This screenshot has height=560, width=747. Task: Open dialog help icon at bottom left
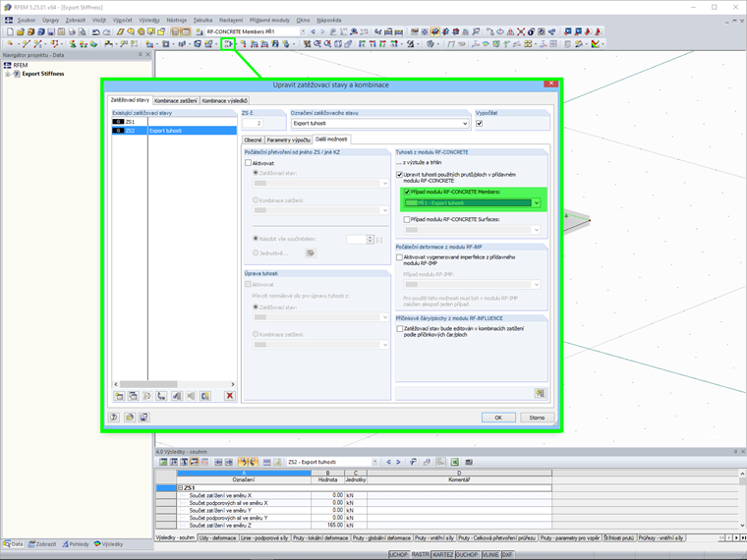[x=114, y=418]
